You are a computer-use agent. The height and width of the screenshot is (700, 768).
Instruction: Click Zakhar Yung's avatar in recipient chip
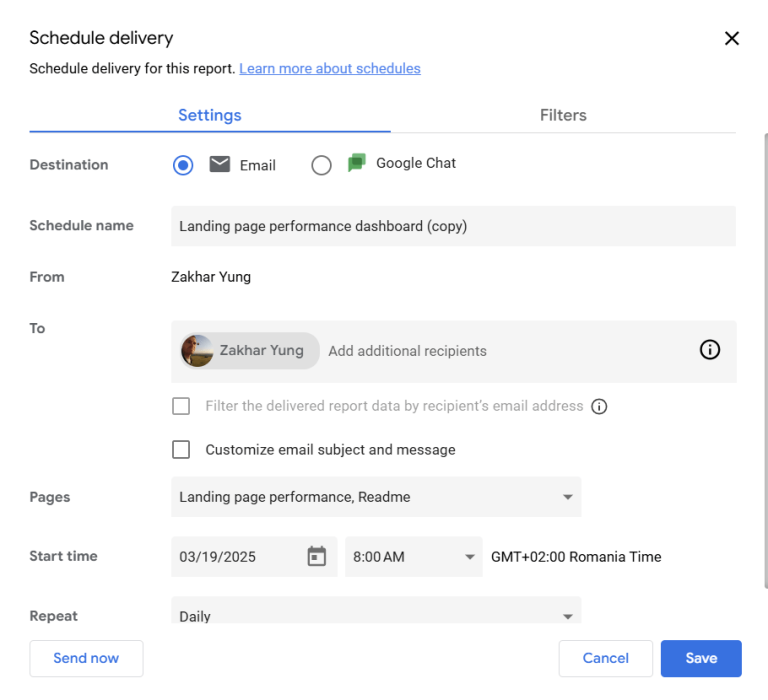pos(197,351)
